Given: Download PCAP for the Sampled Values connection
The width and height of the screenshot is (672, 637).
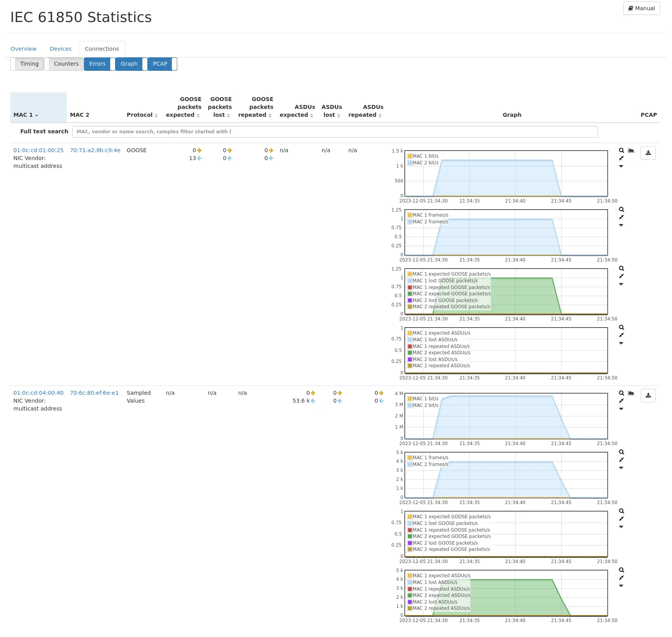Looking at the screenshot, I should (x=648, y=396).
